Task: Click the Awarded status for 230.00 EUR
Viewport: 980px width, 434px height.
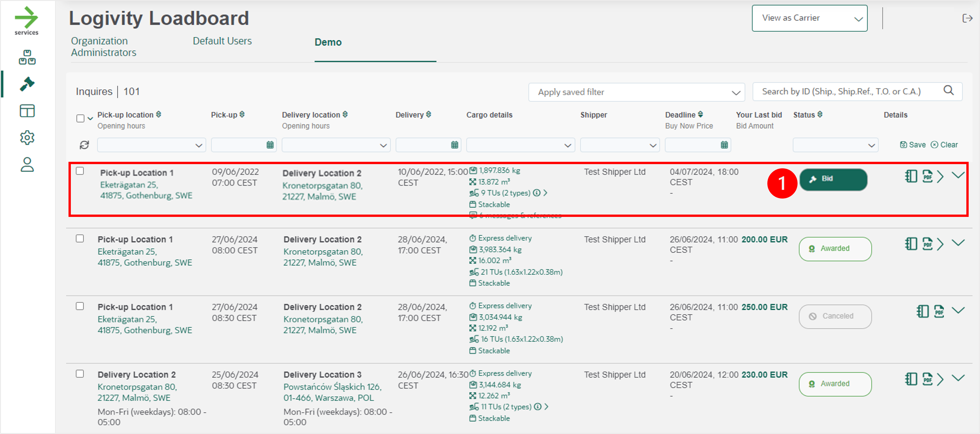Action: click(835, 384)
